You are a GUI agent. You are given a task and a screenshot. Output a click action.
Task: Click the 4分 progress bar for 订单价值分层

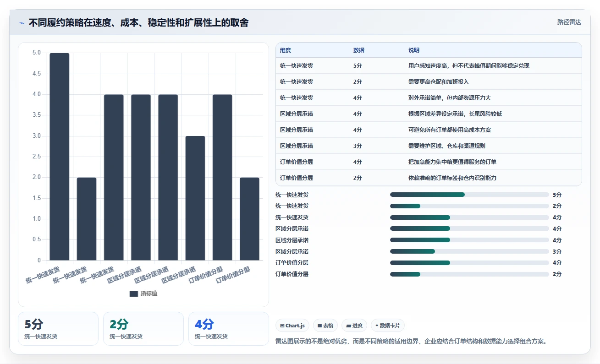pyautogui.click(x=469, y=263)
